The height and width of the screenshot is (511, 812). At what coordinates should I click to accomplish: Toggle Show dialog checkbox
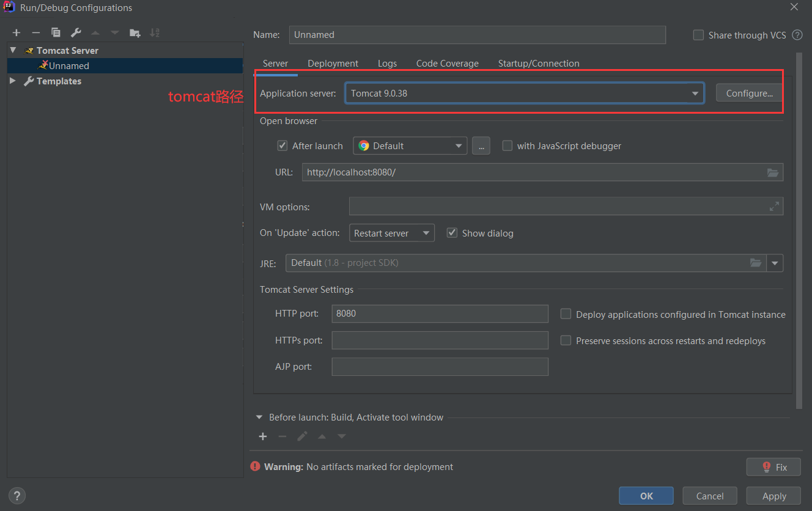[x=452, y=233]
